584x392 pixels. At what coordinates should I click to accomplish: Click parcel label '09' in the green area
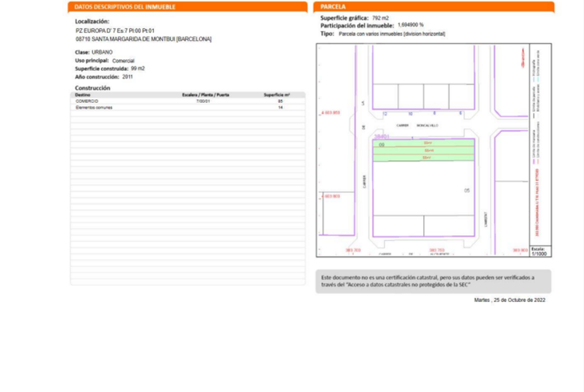tap(382, 145)
